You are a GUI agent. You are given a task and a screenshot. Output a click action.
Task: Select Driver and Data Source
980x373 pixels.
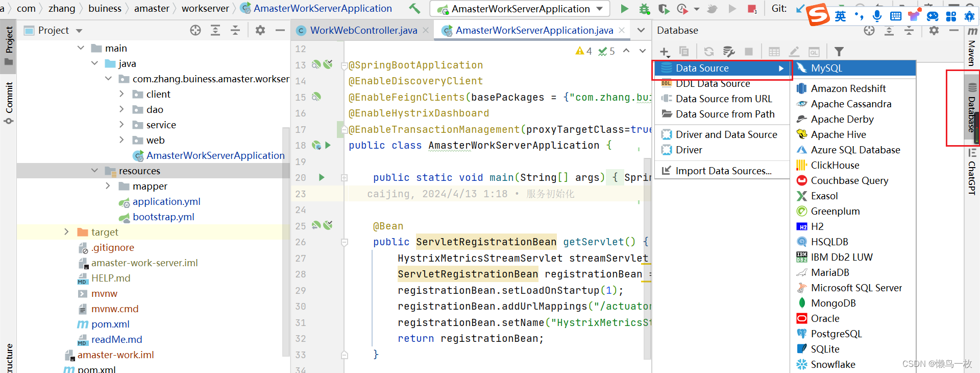pos(722,134)
